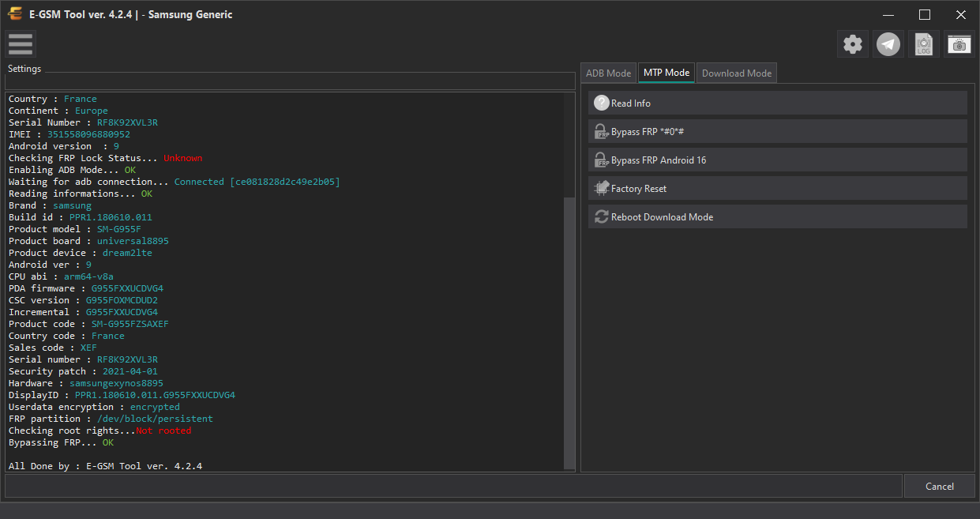This screenshot has width=980, height=519.
Task: Click Product device dream2lte line
Action: [x=81, y=253]
